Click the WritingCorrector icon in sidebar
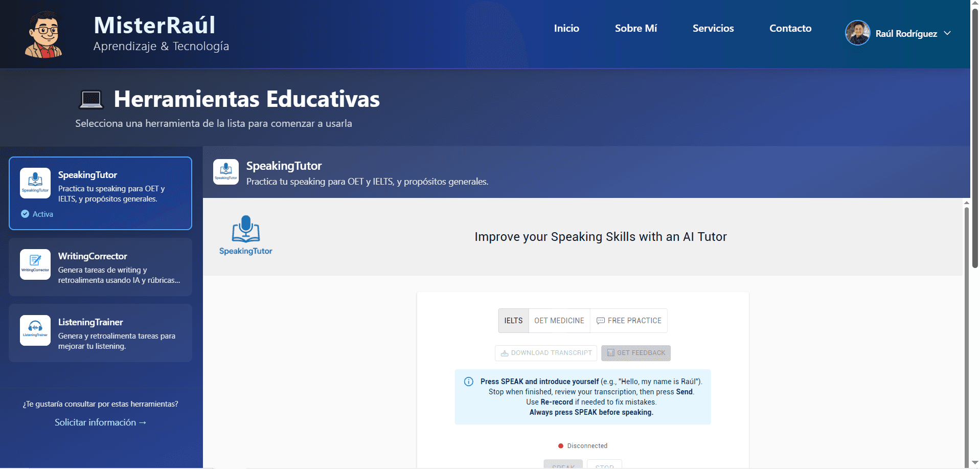Image resolution: width=980 pixels, height=469 pixels. click(x=35, y=264)
